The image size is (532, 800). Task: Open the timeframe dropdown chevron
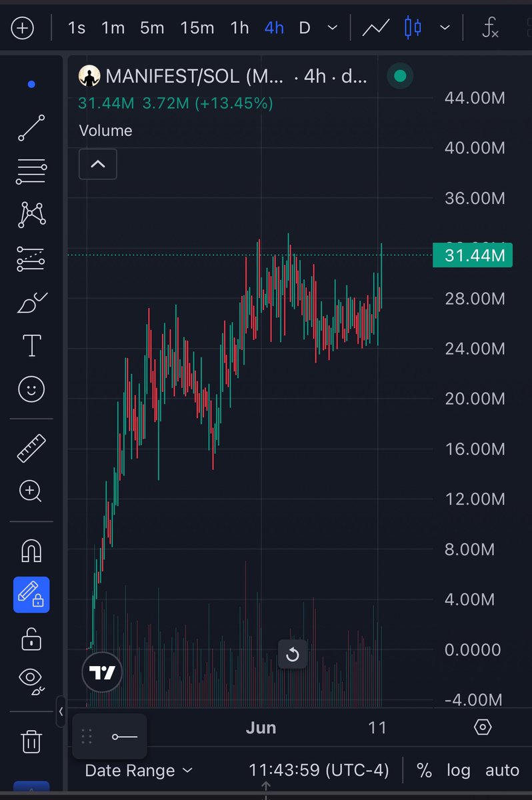332,29
